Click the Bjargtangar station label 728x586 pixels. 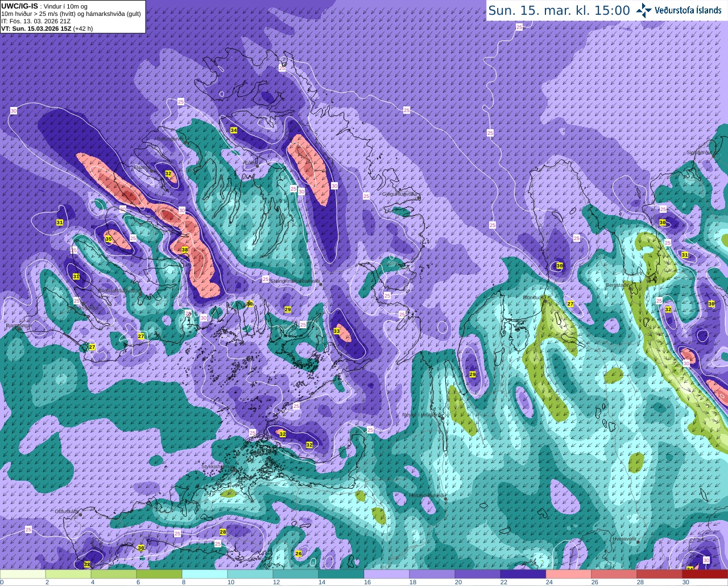18,326
